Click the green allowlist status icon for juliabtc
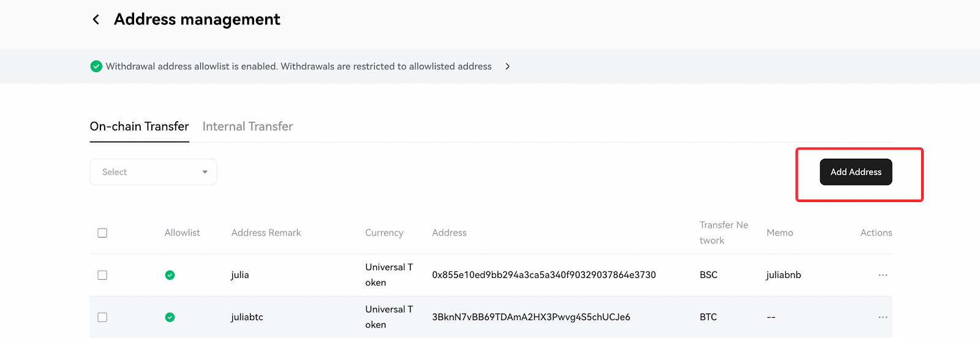 point(170,317)
